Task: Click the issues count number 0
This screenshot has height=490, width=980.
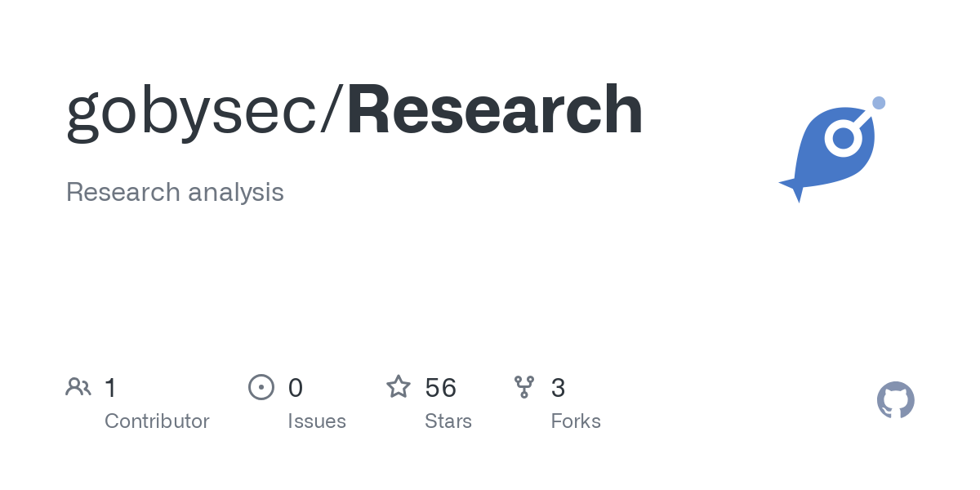Action: (x=296, y=387)
